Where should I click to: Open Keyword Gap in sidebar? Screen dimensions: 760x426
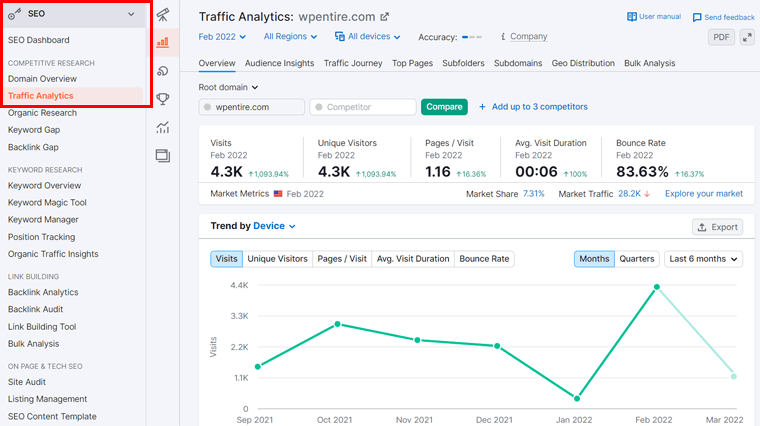point(34,130)
